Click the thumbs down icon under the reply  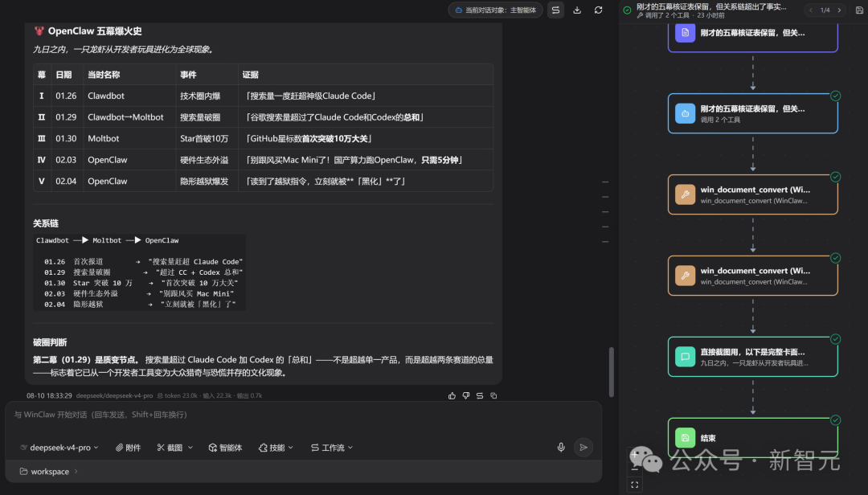(466, 395)
